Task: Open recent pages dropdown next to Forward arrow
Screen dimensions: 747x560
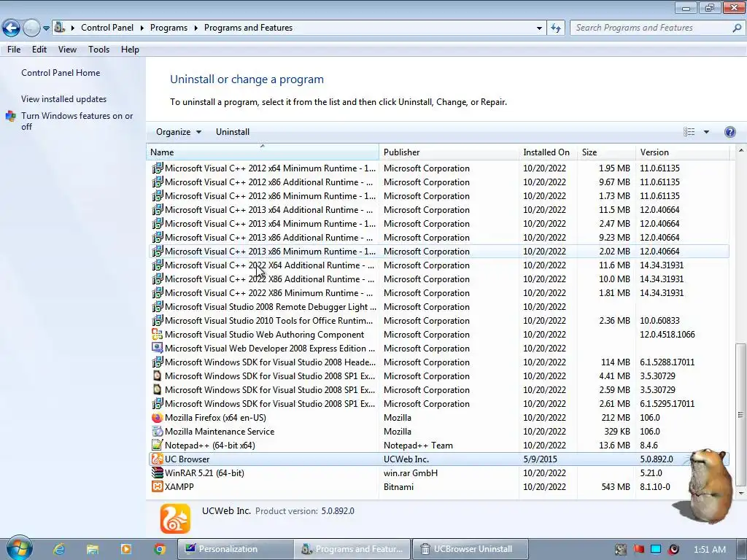Action: (46, 28)
